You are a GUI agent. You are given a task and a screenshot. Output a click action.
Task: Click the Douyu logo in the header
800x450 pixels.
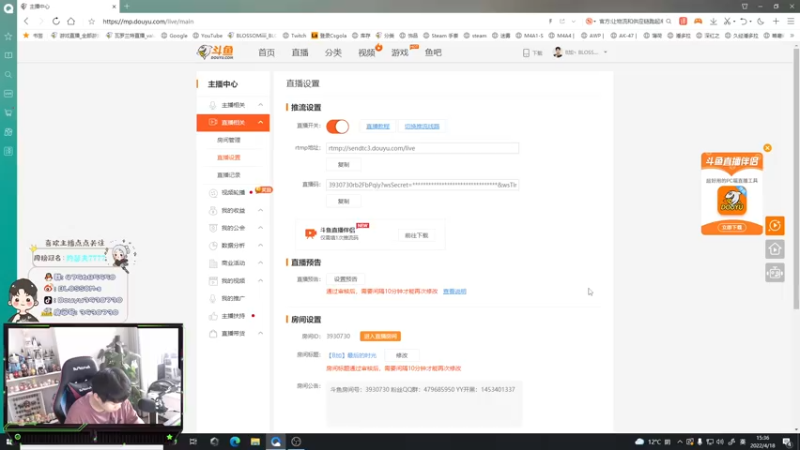(x=216, y=52)
